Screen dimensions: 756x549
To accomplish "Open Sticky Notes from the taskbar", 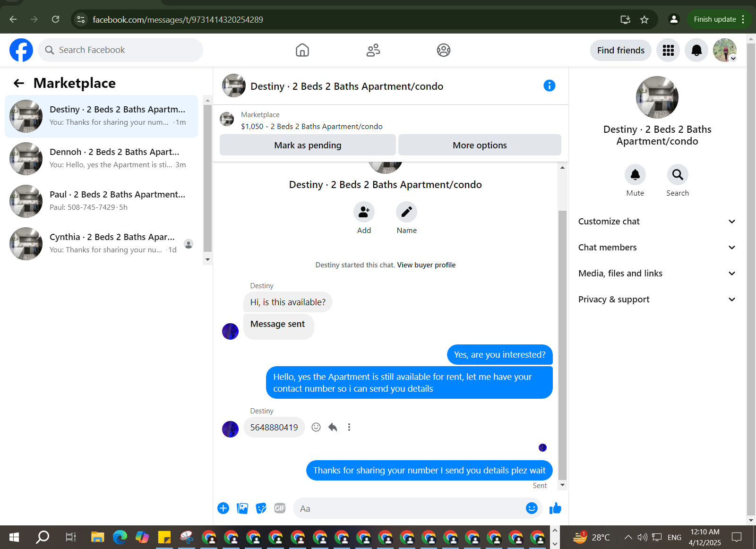I will [x=164, y=537].
